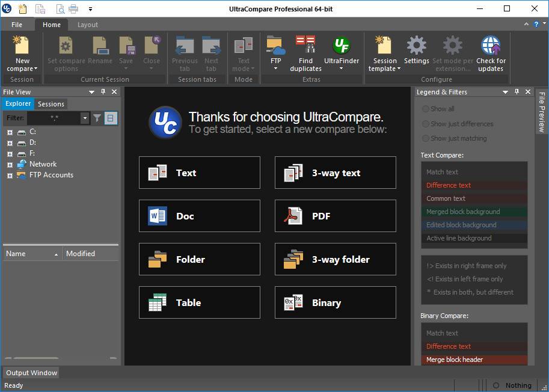549x392 pixels.
Task: Open UltraFinder from the ribbon
Action: pos(342,45)
